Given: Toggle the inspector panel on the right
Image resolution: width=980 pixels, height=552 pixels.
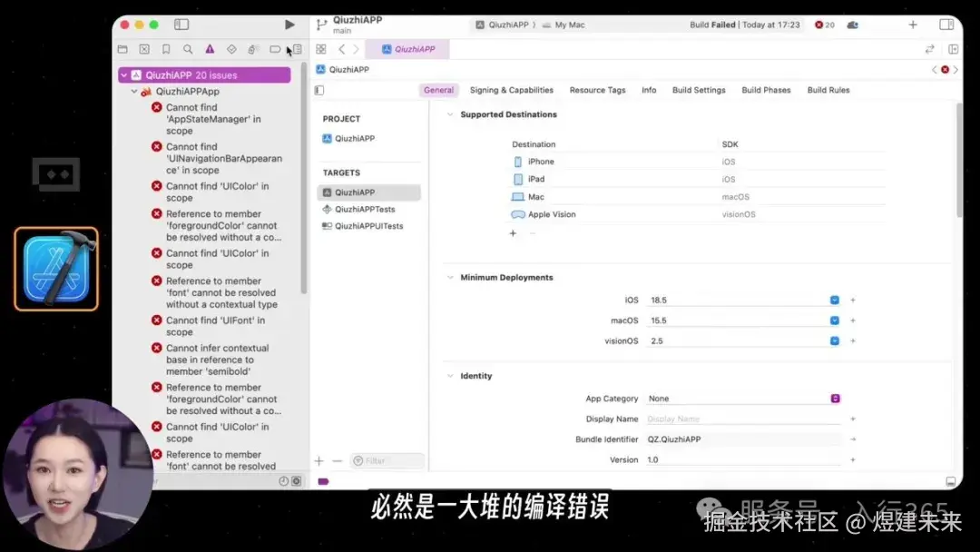Looking at the screenshot, I should 946,25.
